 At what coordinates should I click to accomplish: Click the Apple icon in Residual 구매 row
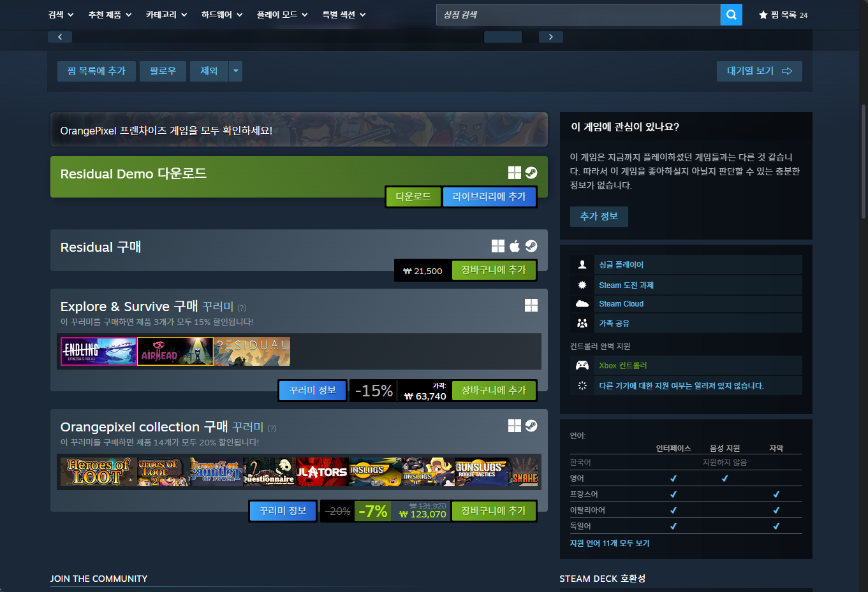click(x=515, y=246)
